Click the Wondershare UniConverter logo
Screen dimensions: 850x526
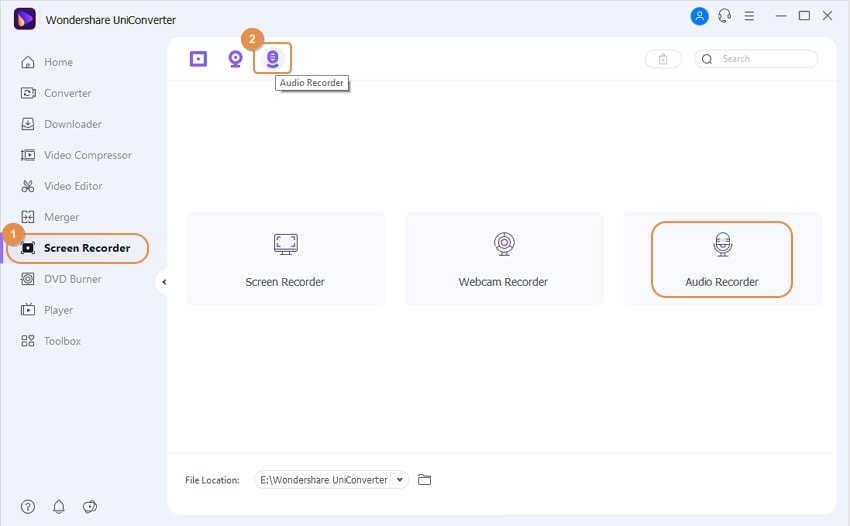[25, 20]
